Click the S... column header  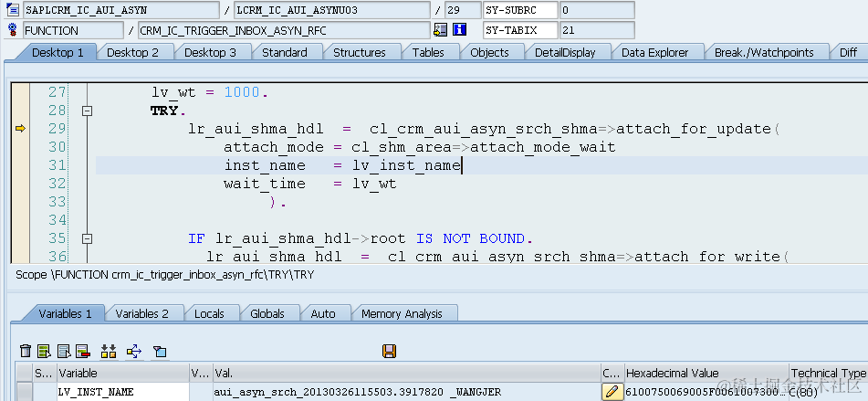[45, 374]
